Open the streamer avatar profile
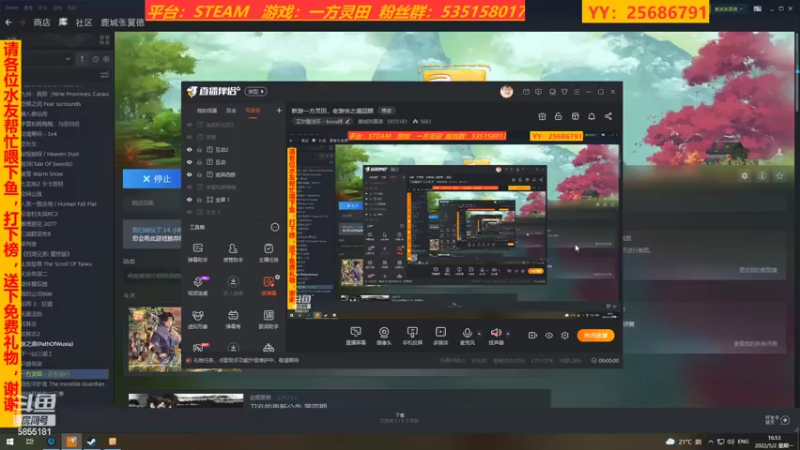 tap(506, 91)
